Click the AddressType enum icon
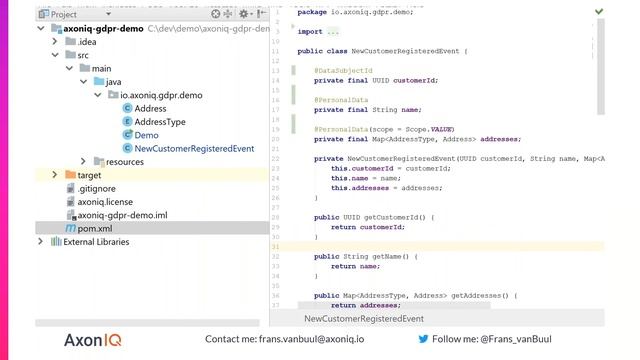Image resolution: width=640 pixels, height=360 pixels. pyautogui.click(x=127, y=122)
